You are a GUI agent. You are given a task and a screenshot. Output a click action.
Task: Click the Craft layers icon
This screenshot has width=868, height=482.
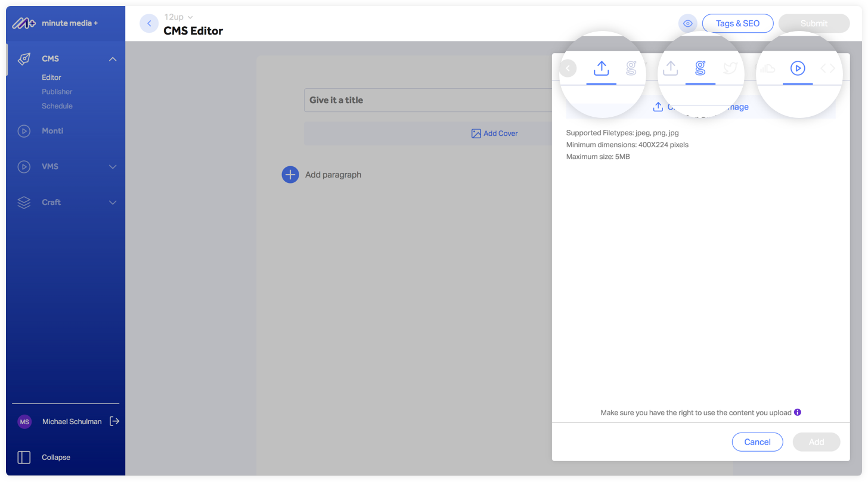[24, 203]
